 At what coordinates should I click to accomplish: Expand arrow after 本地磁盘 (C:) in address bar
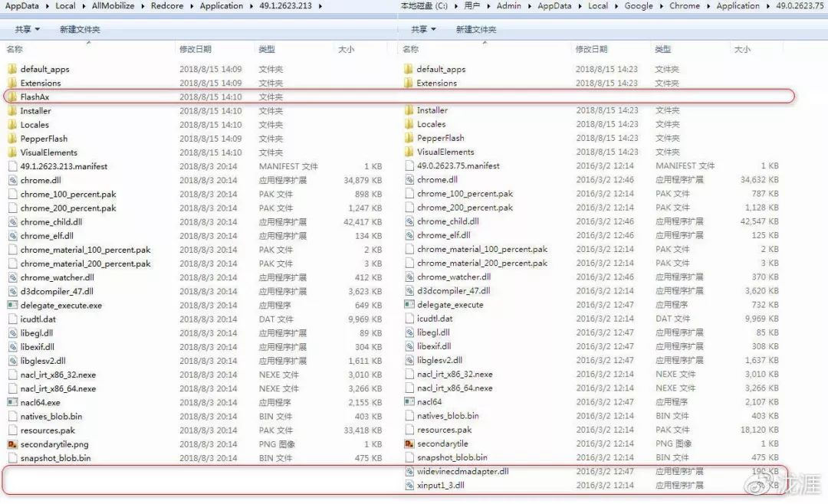(x=457, y=6)
